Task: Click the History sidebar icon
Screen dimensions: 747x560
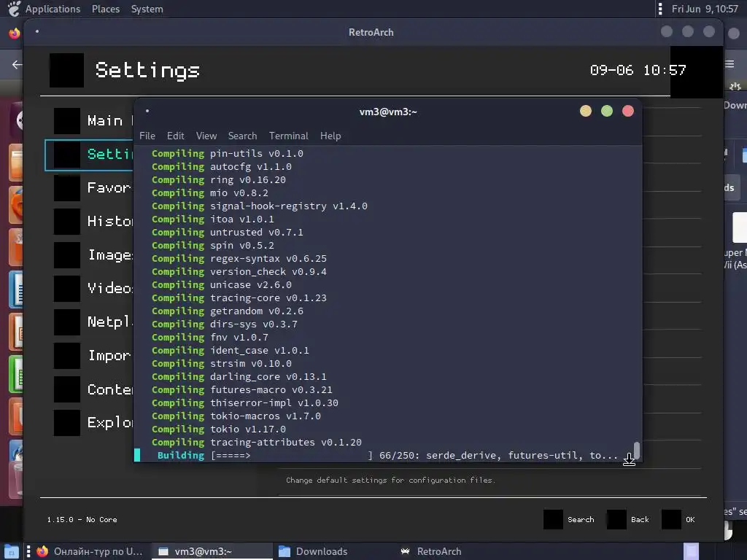Action: point(66,222)
